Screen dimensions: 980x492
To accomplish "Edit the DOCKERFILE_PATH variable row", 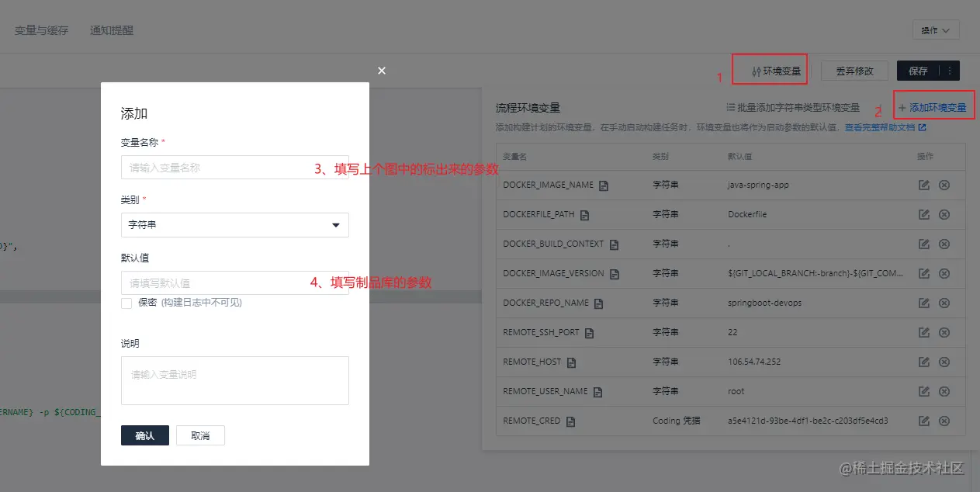I will pos(924,214).
